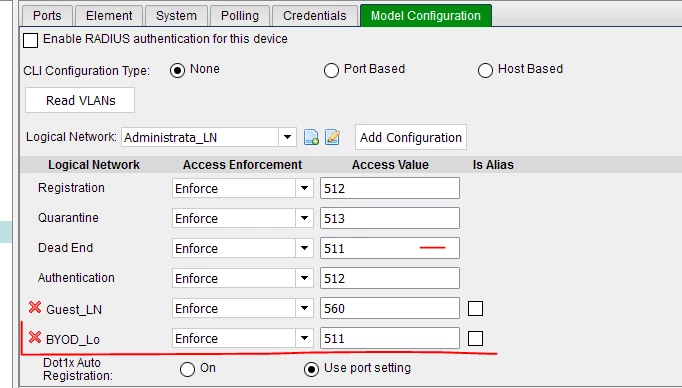Switch to the Credentials tab
682x388 pixels.
click(x=314, y=16)
